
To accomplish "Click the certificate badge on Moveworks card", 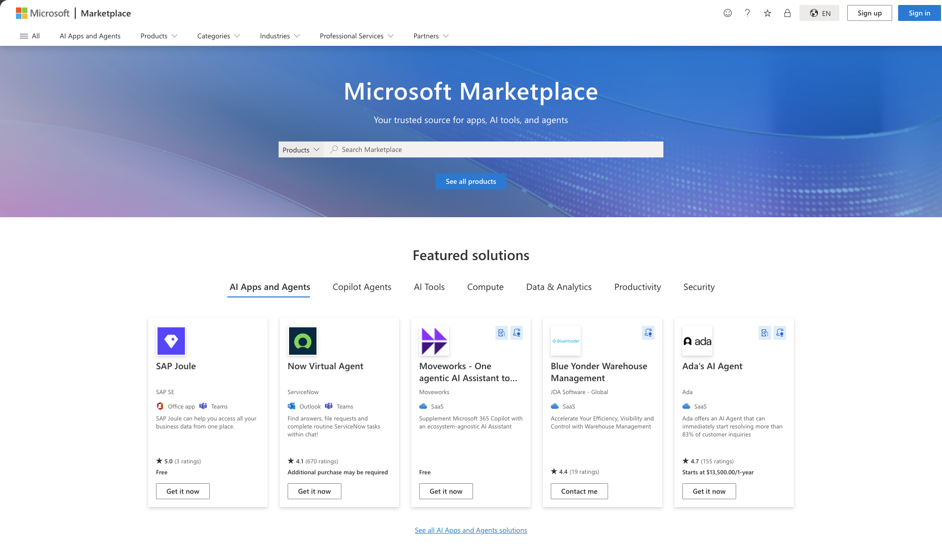I will 517,333.
